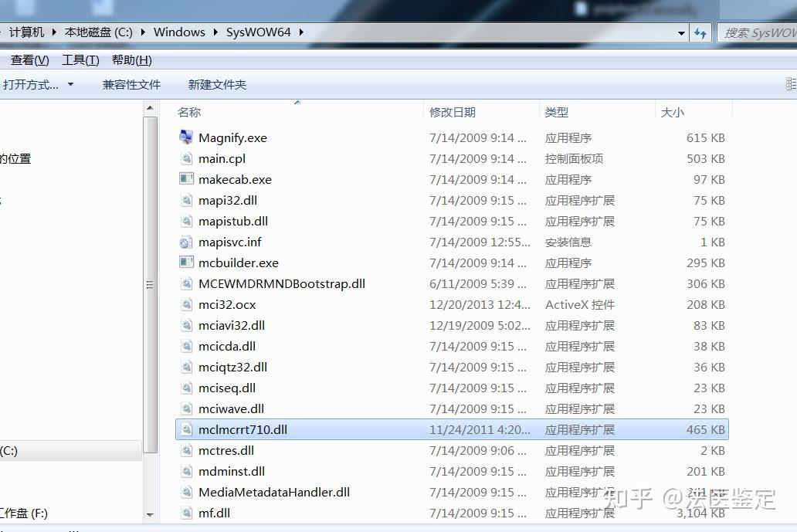Click the 11/24/2011 4:20 date cell
Viewport: 797px width, 532px height.
coord(480,429)
